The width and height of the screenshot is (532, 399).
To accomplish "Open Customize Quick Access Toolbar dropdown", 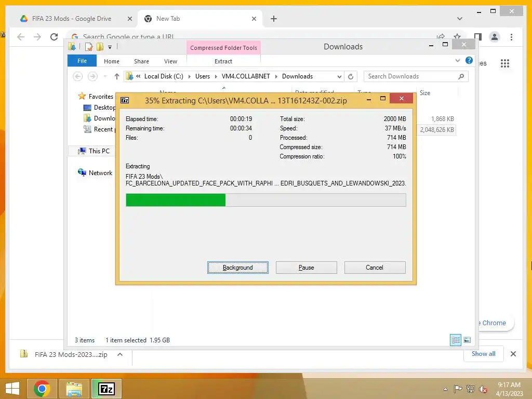I will tap(110, 47).
